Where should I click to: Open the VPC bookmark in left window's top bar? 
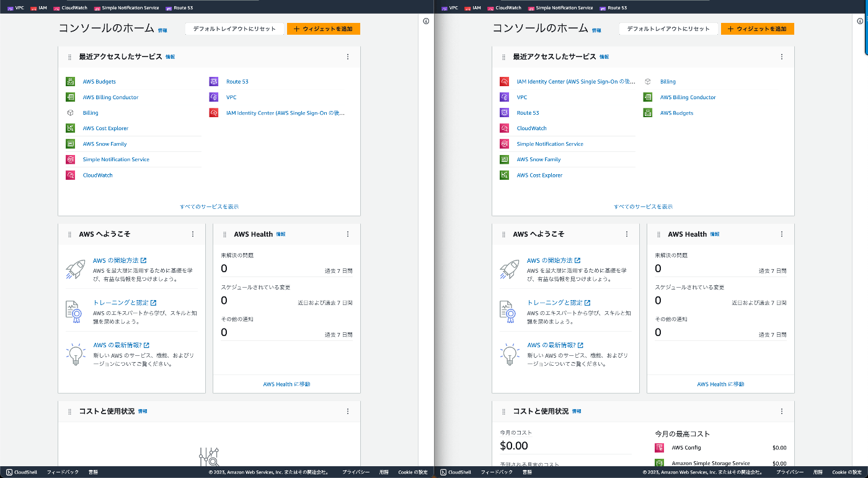coord(15,8)
